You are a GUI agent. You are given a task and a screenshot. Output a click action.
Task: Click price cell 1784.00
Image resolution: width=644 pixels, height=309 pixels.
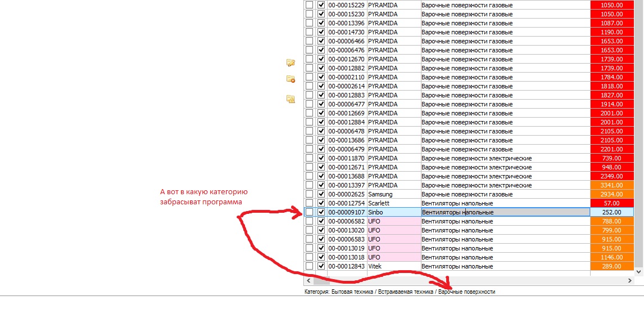pos(613,77)
